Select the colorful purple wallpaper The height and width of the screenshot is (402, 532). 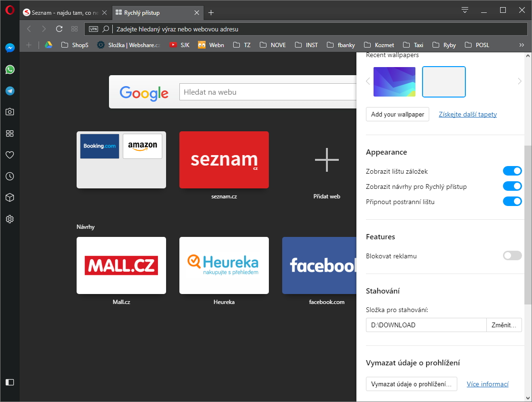(x=394, y=82)
